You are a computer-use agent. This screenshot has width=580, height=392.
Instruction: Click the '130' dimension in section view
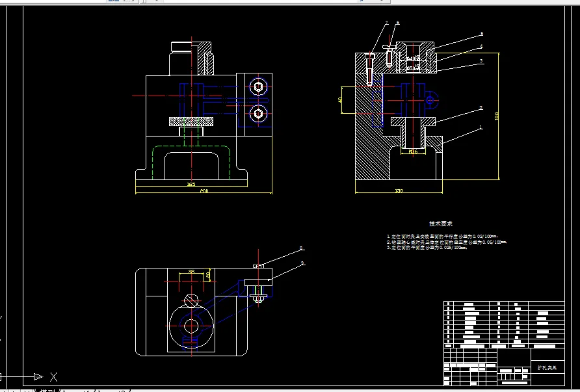[x=399, y=191]
